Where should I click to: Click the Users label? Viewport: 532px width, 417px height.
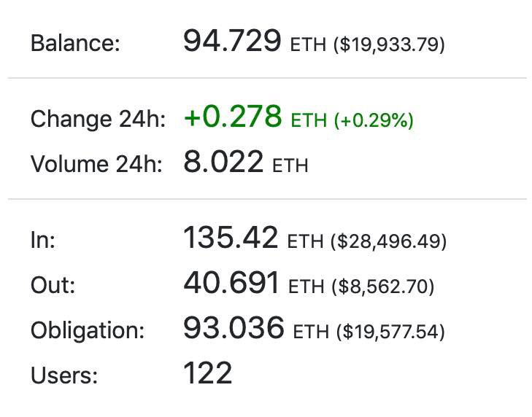(x=64, y=375)
